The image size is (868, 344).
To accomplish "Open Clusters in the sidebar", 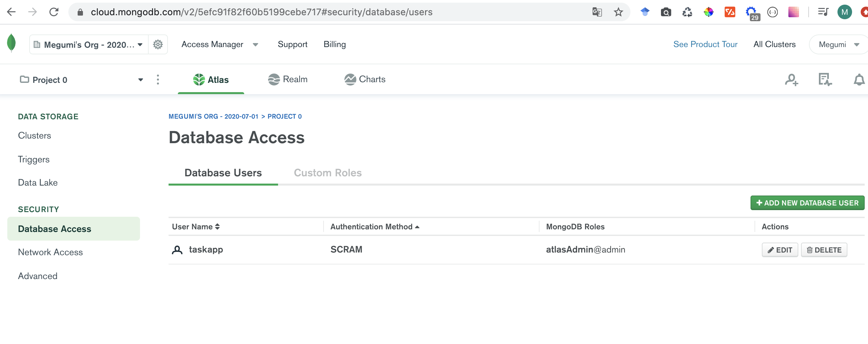I will 35,135.
